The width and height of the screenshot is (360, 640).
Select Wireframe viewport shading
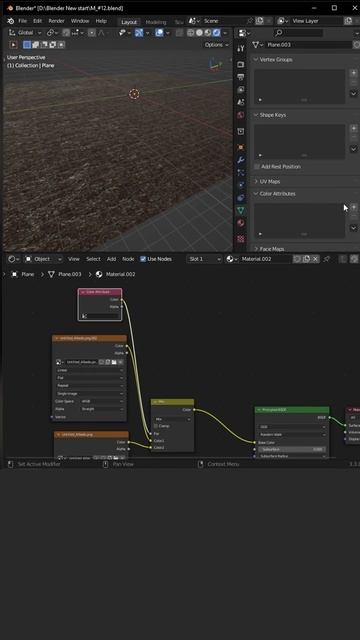pyautogui.click(x=191, y=33)
